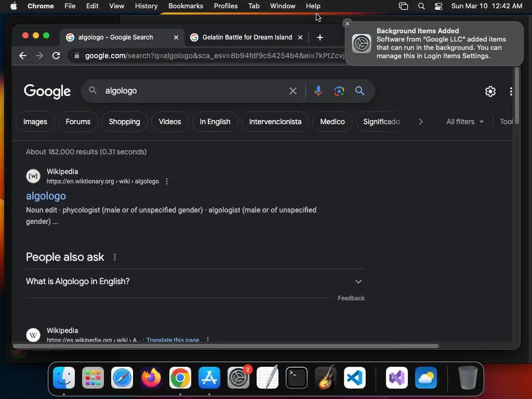Start voice search with microphone icon
532x399 pixels.
(318, 91)
